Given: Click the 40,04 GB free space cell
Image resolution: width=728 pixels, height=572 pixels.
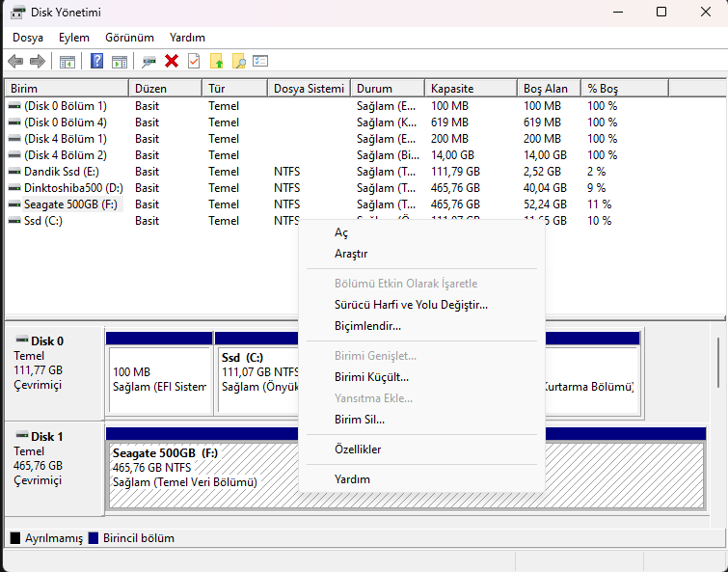Looking at the screenshot, I should [545, 188].
